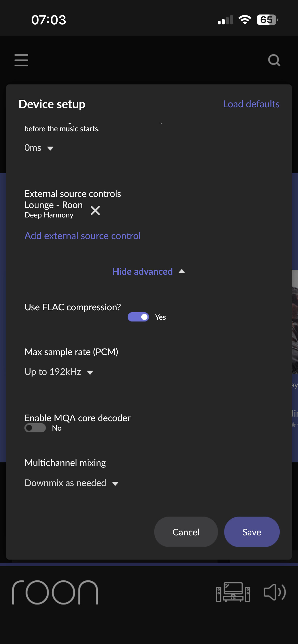Remove the Lounge - Roon external source control

click(x=95, y=211)
